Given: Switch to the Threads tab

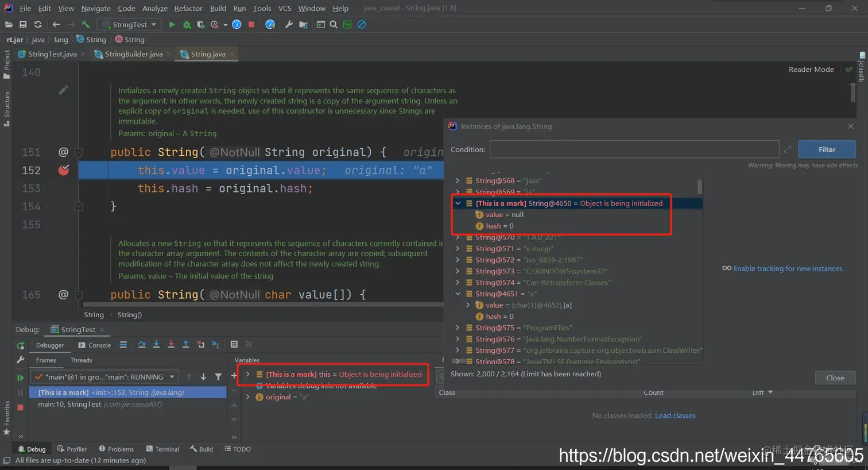Looking at the screenshot, I should coord(81,360).
